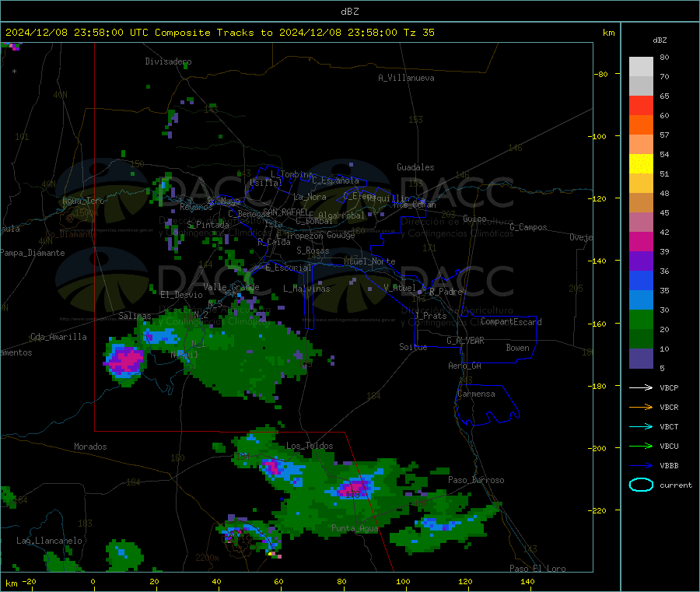
Task: Click the cyan VBCT arrow legend icon
Action: (641, 427)
